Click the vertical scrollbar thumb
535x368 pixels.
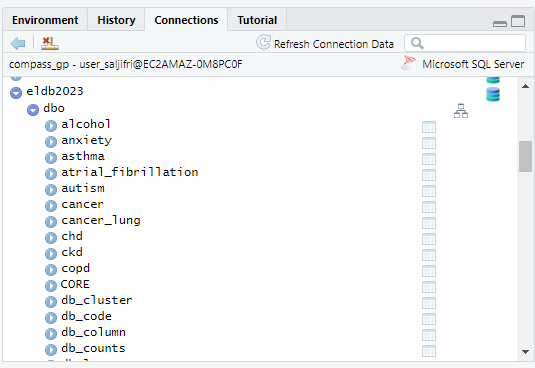[x=525, y=157]
